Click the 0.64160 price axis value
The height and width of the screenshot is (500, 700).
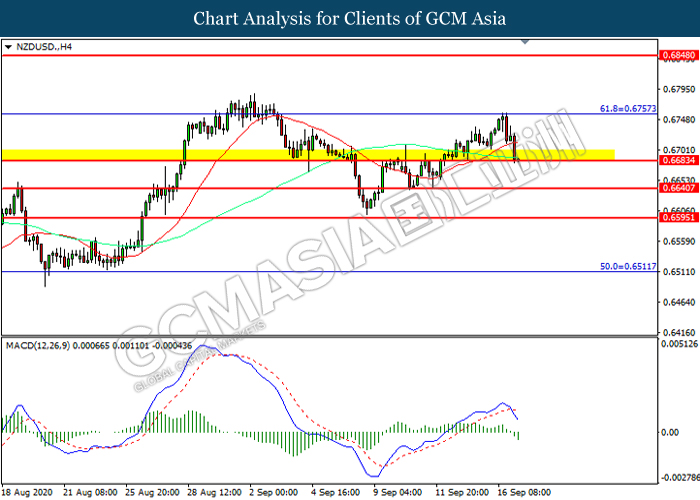[x=679, y=333]
